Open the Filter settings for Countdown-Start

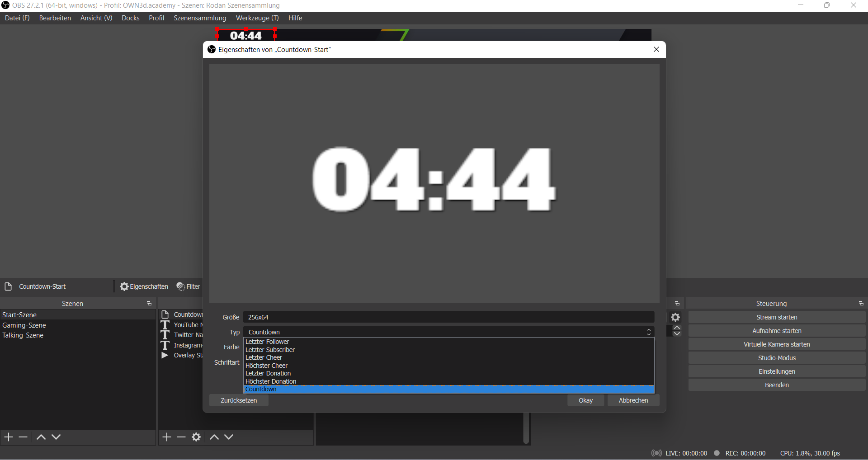click(188, 286)
